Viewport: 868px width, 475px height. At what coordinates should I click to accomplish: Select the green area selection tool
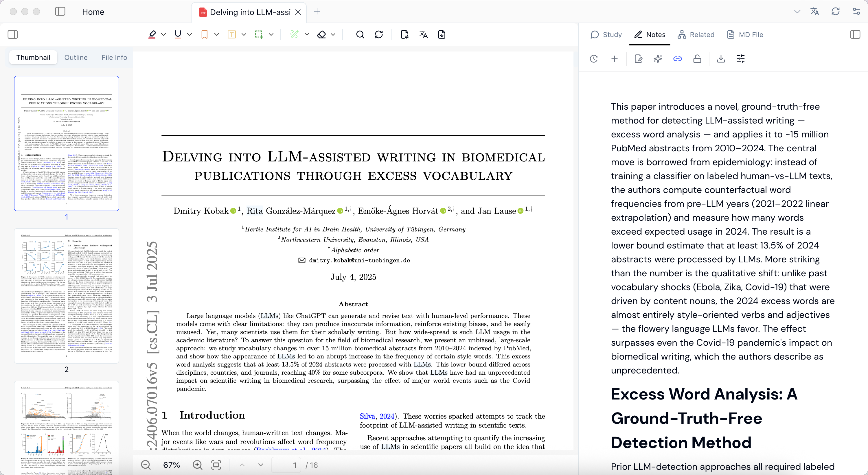[259, 34]
